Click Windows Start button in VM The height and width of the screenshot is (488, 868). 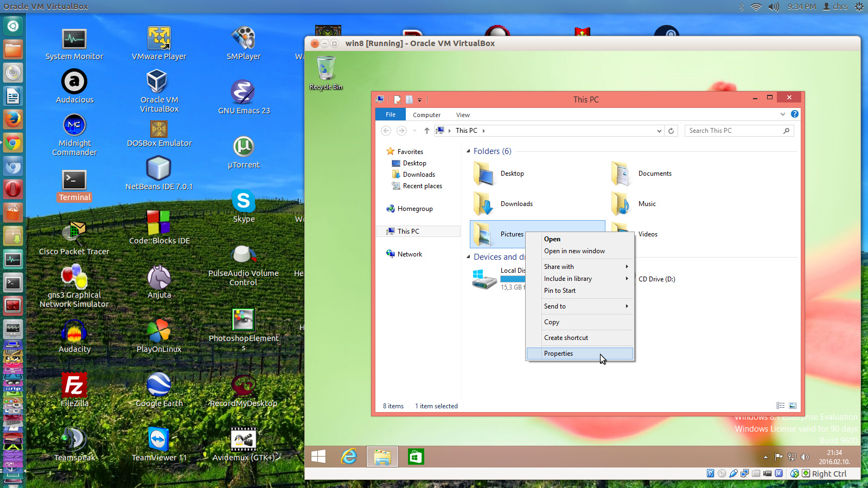pos(318,457)
